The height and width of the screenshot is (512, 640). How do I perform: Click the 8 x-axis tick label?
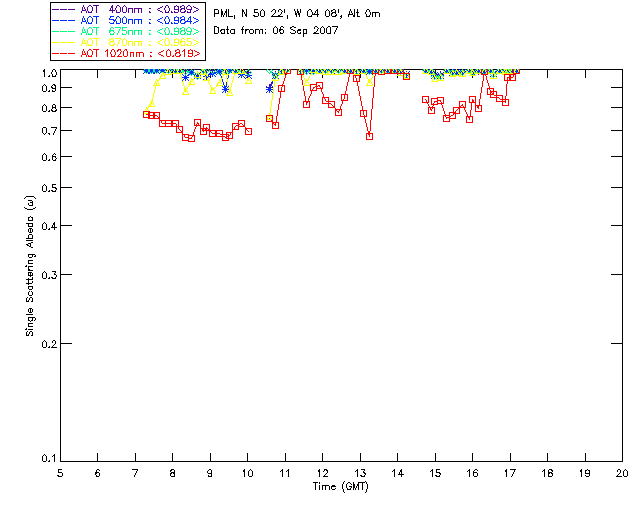click(173, 473)
